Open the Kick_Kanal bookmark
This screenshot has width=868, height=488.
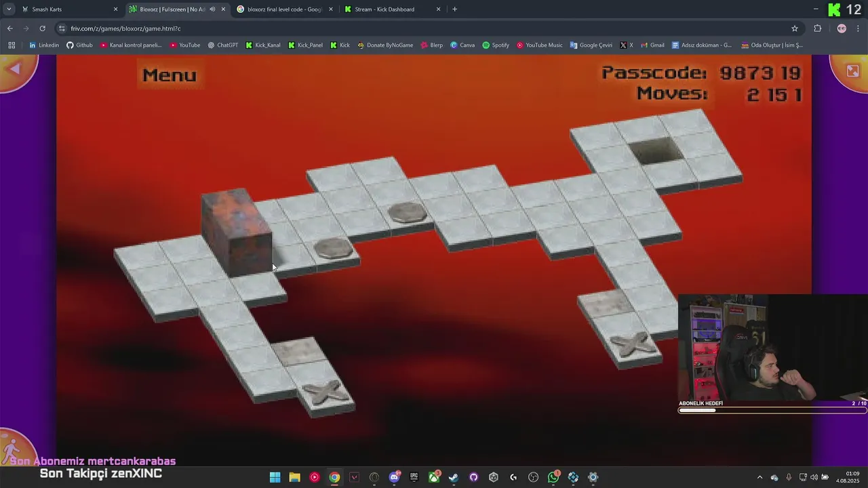pyautogui.click(x=263, y=45)
